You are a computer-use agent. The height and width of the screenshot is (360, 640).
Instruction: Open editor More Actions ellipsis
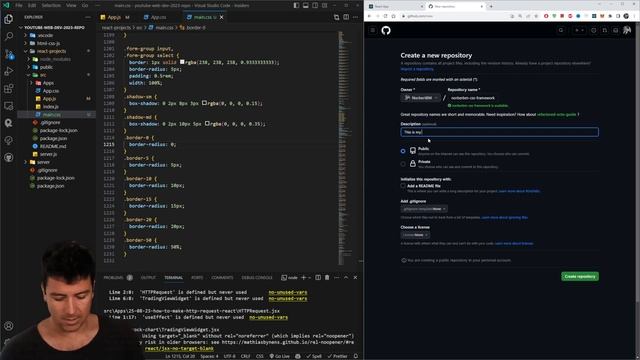356,17
